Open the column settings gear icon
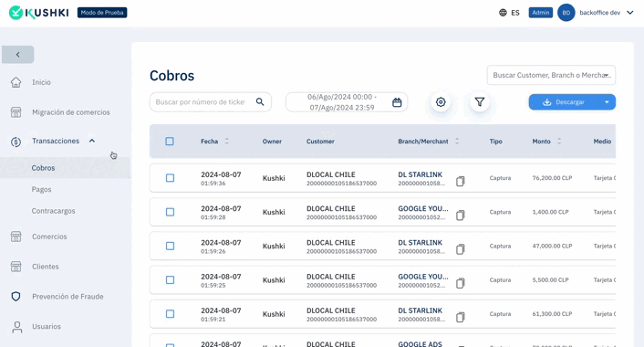The width and height of the screenshot is (644, 347). pos(441,102)
